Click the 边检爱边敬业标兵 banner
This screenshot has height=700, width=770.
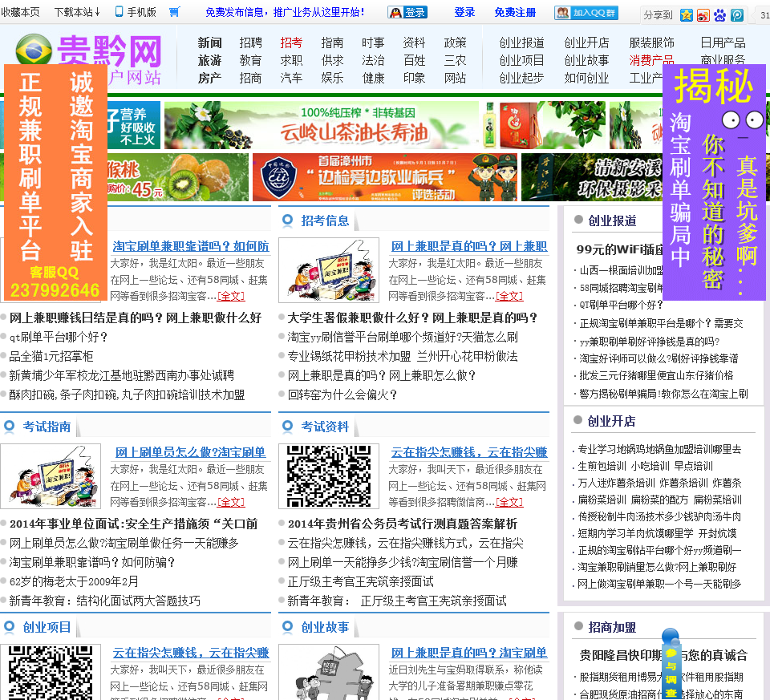click(x=385, y=177)
